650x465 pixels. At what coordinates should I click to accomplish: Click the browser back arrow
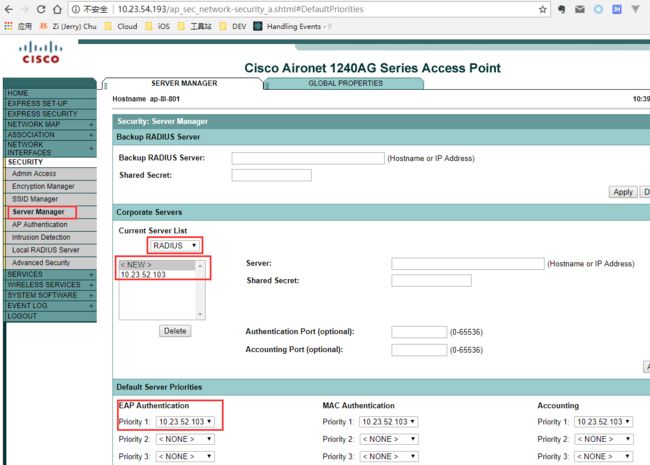(9, 9)
